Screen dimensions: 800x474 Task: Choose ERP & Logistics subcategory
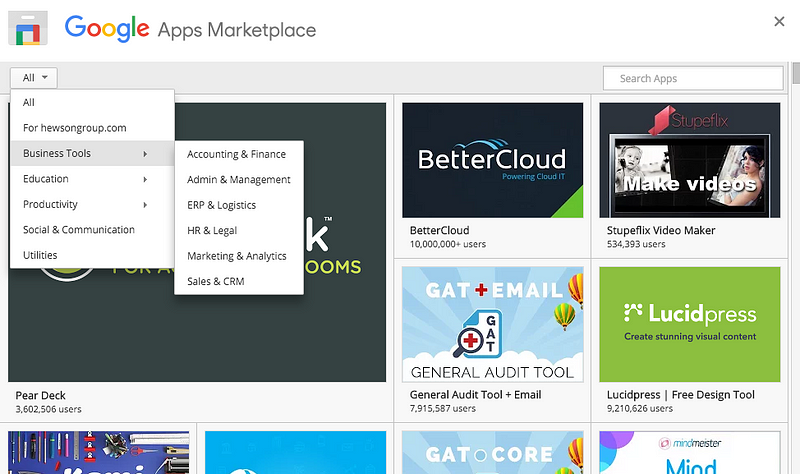(239, 205)
